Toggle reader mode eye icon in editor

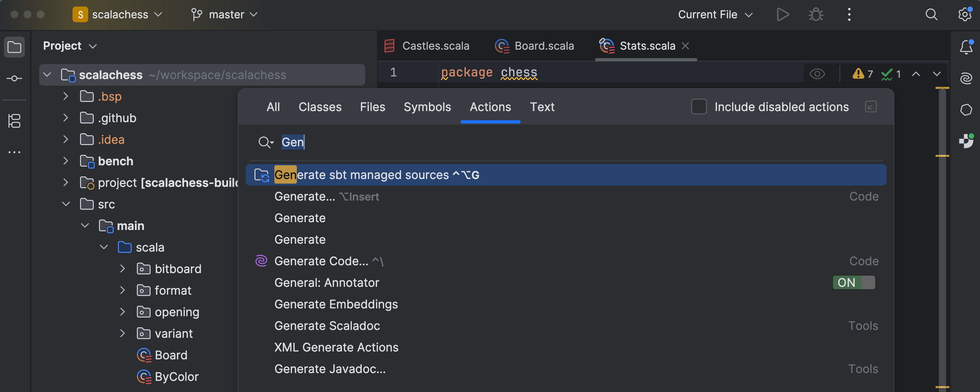[x=817, y=73]
